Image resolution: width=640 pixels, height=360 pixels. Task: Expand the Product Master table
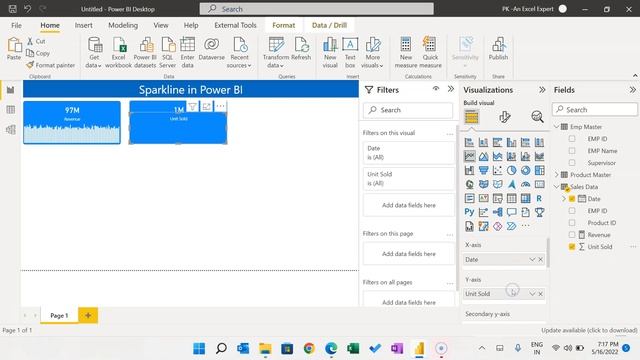pos(556,175)
